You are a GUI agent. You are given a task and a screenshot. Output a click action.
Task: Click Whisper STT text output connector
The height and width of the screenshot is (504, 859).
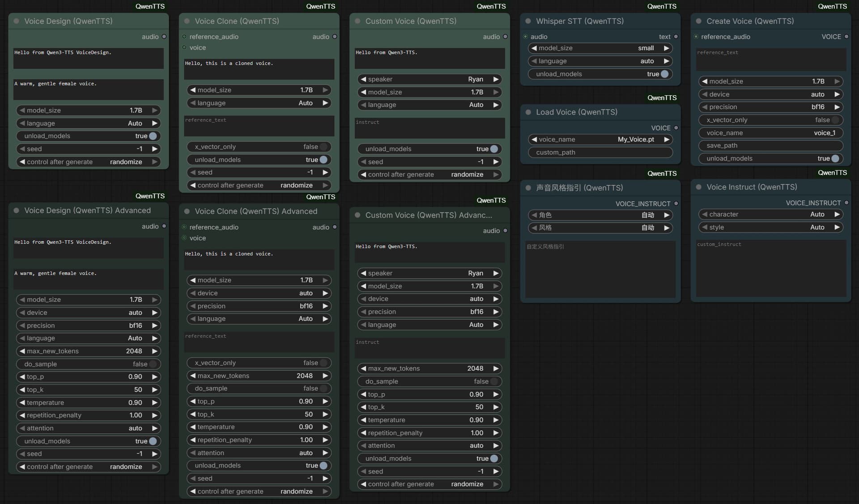click(x=676, y=37)
